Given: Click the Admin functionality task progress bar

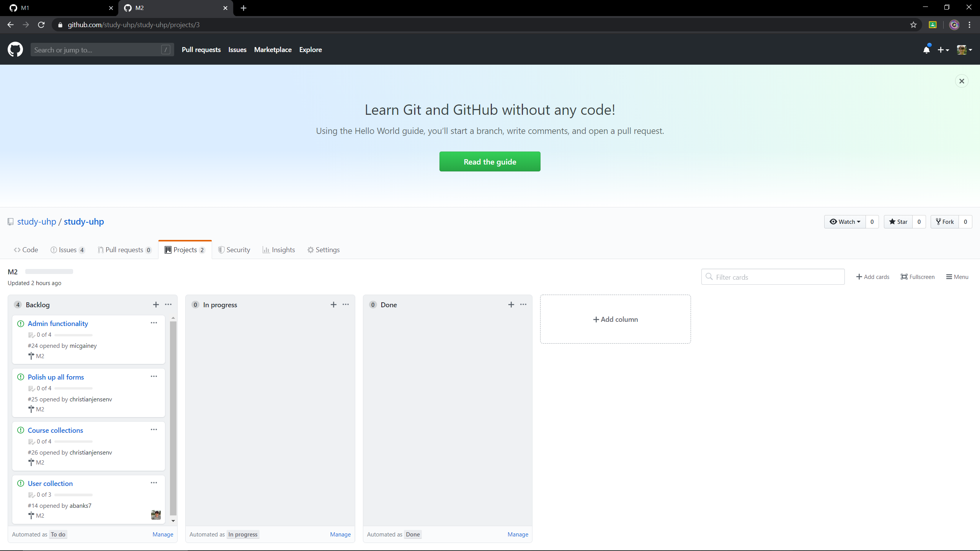Looking at the screenshot, I should coord(73,335).
